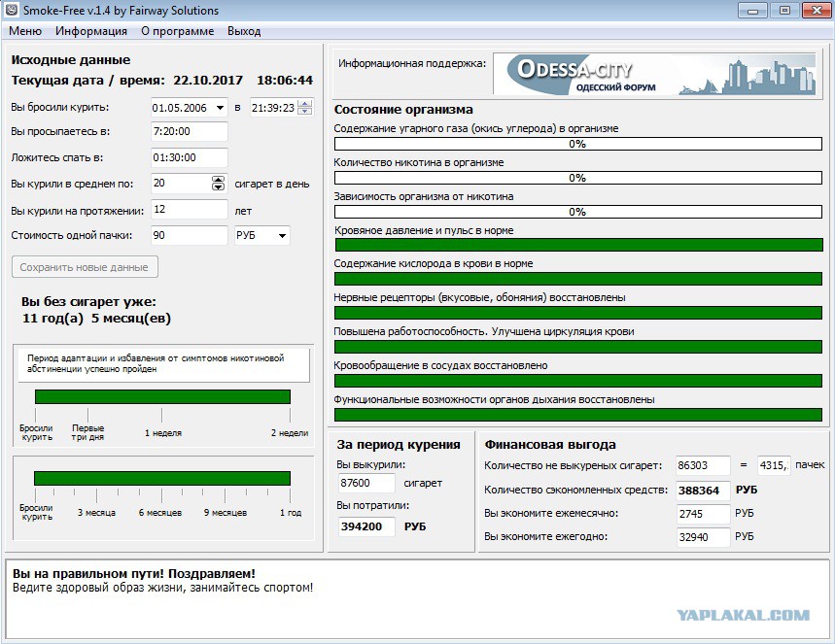
Task: Click the one-year progress bar
Action: (162, 479)
